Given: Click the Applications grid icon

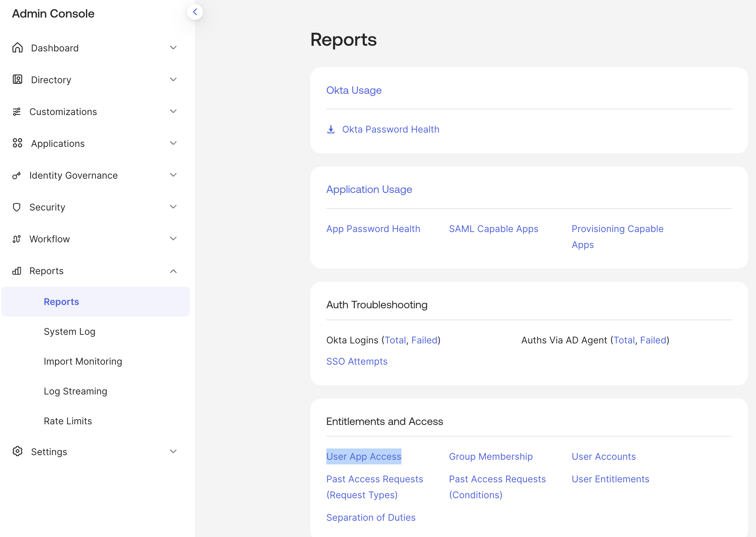Looking at the screenshot, I should [x=18, y=143].
